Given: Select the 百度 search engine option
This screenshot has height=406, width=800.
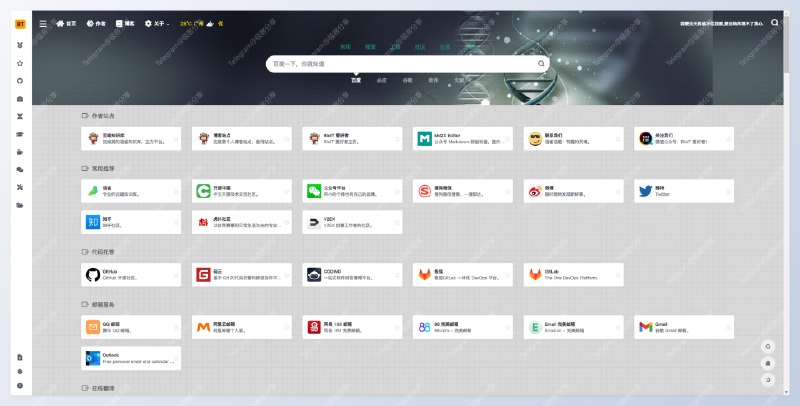Looking at the screenshot, I should [355, 79].
